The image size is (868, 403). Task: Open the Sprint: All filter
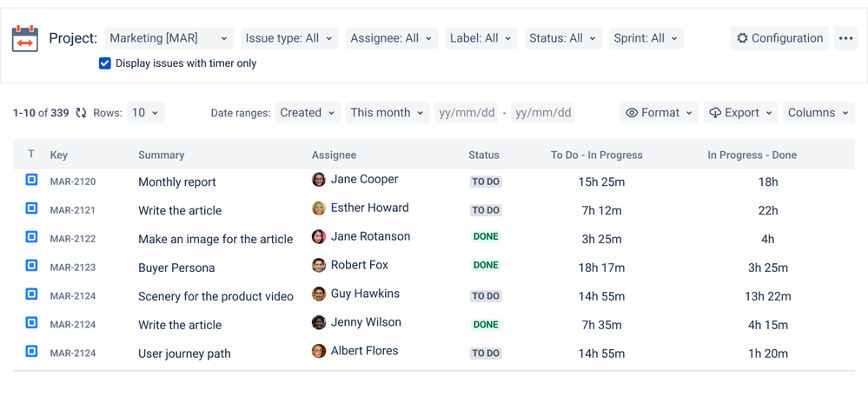click(646, 38)
